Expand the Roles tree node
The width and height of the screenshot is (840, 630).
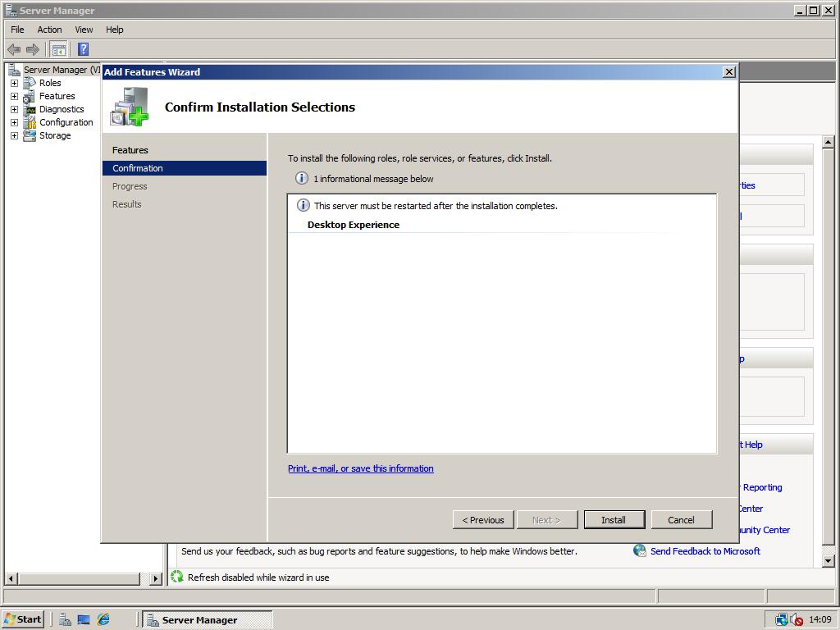(x=15, y=83)
